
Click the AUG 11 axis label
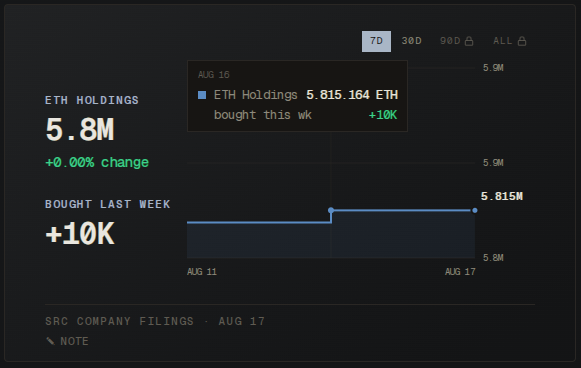coord(202,272)
